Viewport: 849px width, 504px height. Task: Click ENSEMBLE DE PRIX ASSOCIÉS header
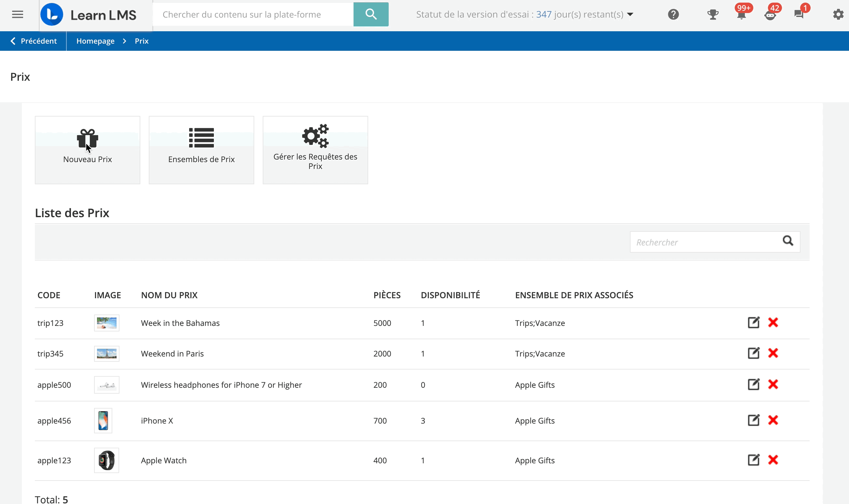pyautogui.click(x=574, y=295)
